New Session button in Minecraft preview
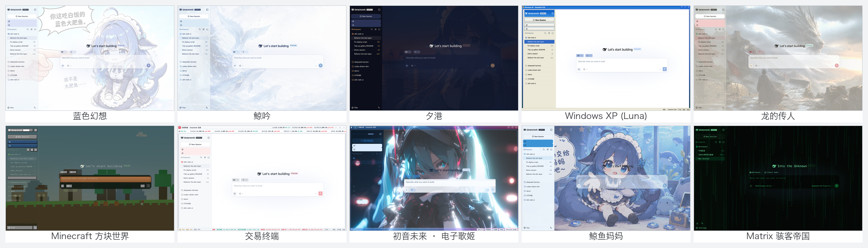Screen dimensions: 868x248 pos(22,137)
